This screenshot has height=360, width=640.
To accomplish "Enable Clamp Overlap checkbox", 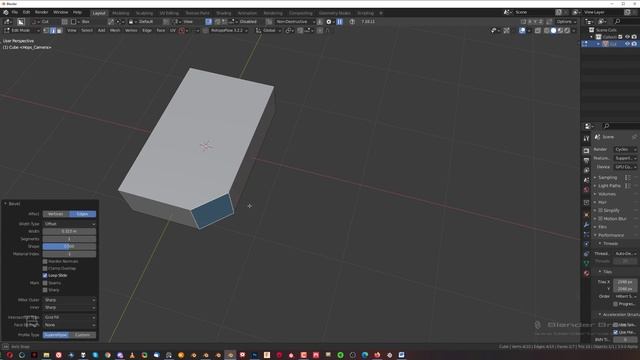I will point(45,269).
